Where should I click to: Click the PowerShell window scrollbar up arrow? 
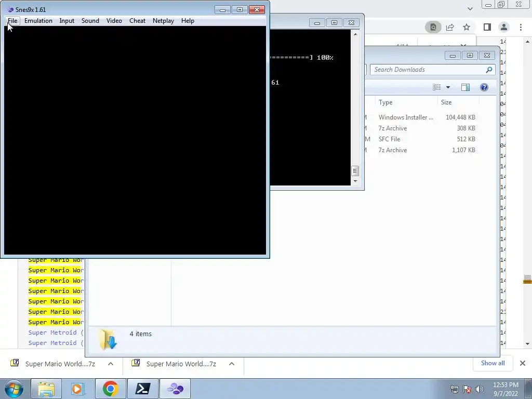[355, 34]
